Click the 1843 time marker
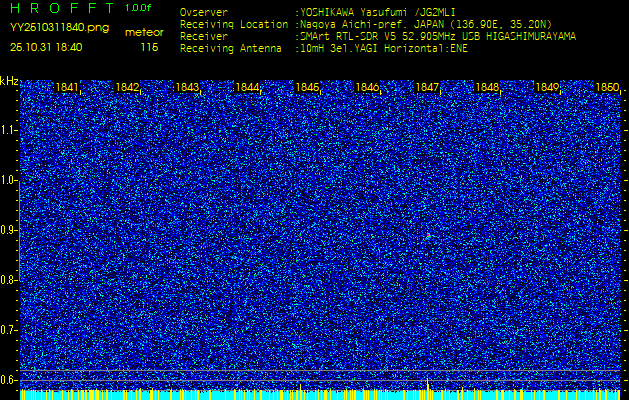Viewport: 629px width, 400px height. 187,87
